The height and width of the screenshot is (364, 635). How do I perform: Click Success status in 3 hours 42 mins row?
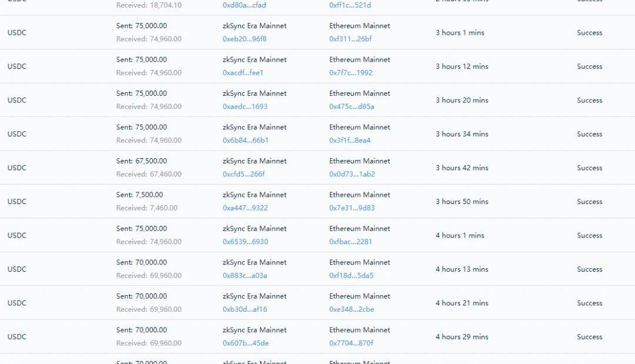pos(589,168)
